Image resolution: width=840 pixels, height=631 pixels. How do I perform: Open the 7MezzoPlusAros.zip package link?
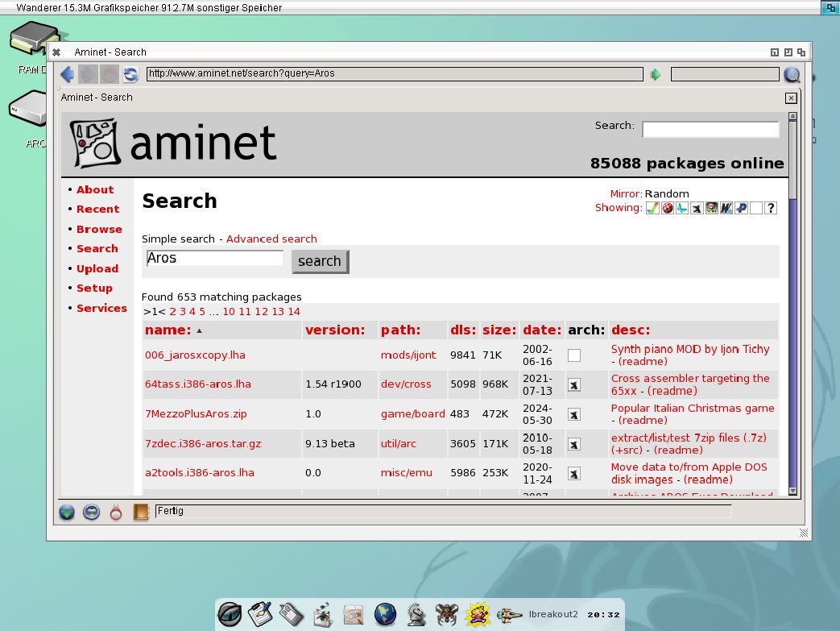pos(196,414)
